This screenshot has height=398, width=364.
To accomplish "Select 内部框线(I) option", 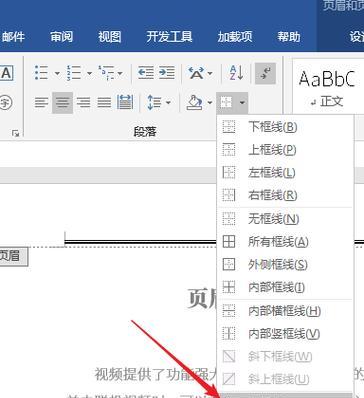I will coord(285,287).
